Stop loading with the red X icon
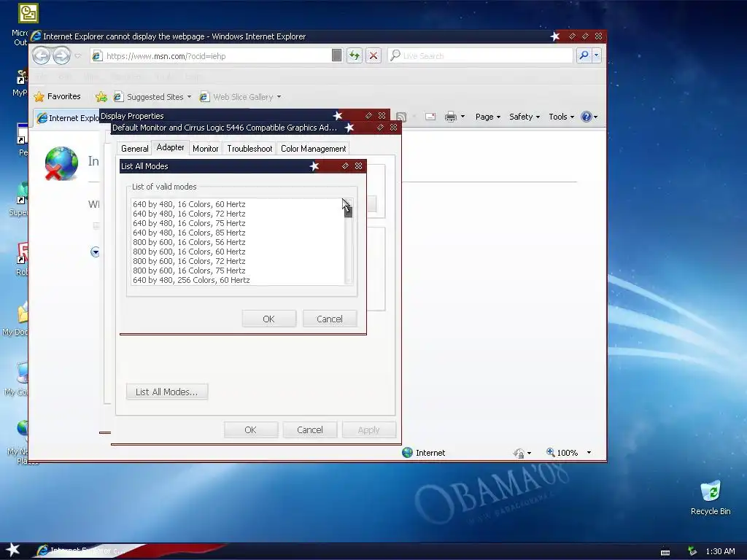 (373, 55)
